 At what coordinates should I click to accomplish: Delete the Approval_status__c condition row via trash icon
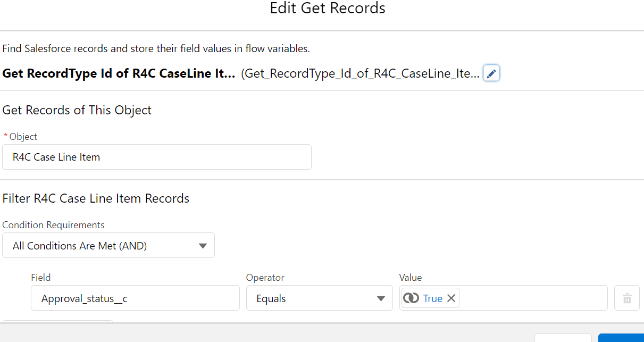[x=627, y=298]
